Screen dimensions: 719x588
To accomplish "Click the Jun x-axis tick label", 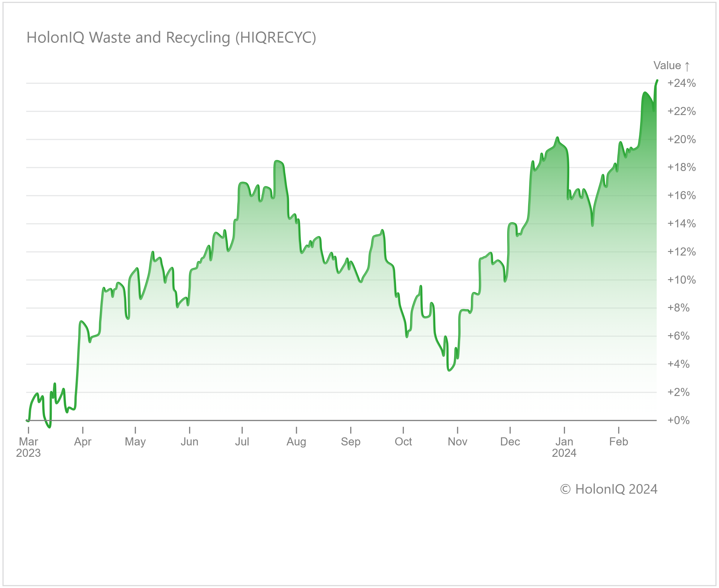I will (x=189, y=442).
